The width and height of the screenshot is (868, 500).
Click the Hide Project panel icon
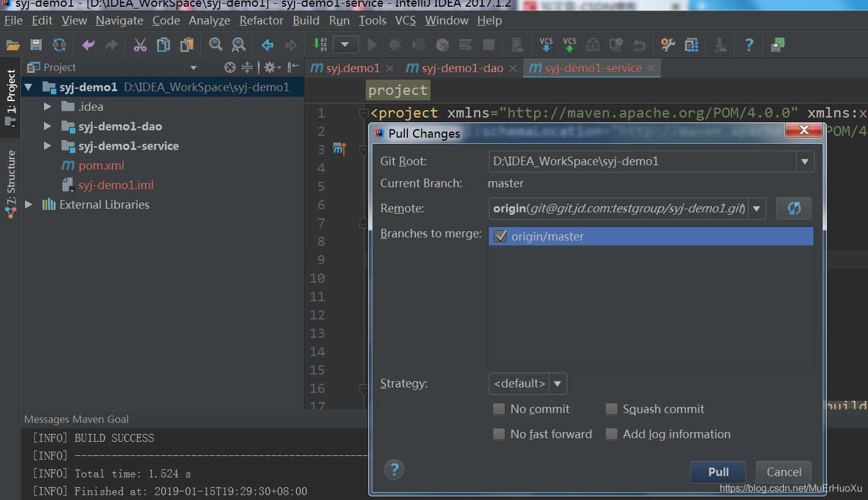(293, 67)
